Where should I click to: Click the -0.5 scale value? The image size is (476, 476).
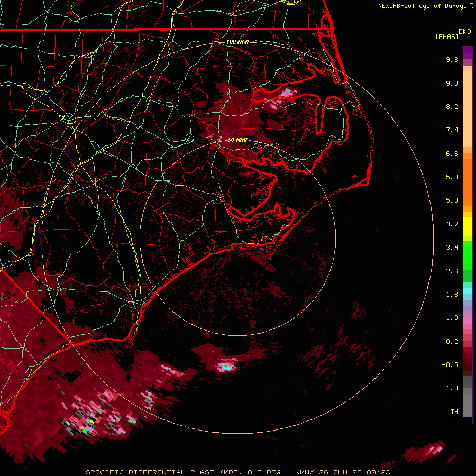[450, 365]
